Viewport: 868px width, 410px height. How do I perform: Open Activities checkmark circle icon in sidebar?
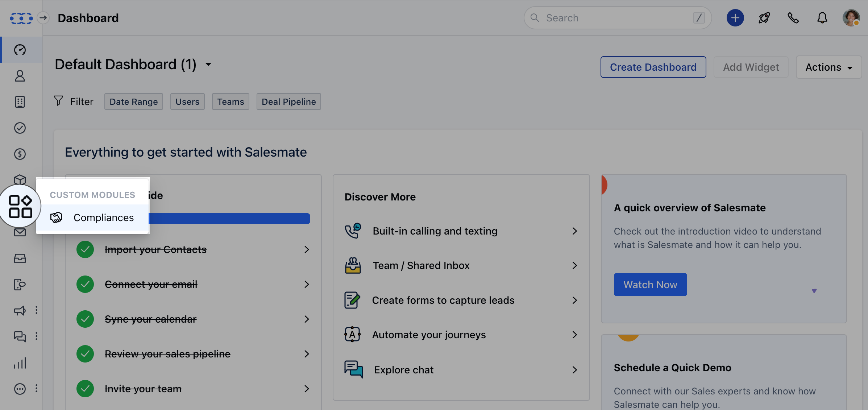(x=20, y=128)
